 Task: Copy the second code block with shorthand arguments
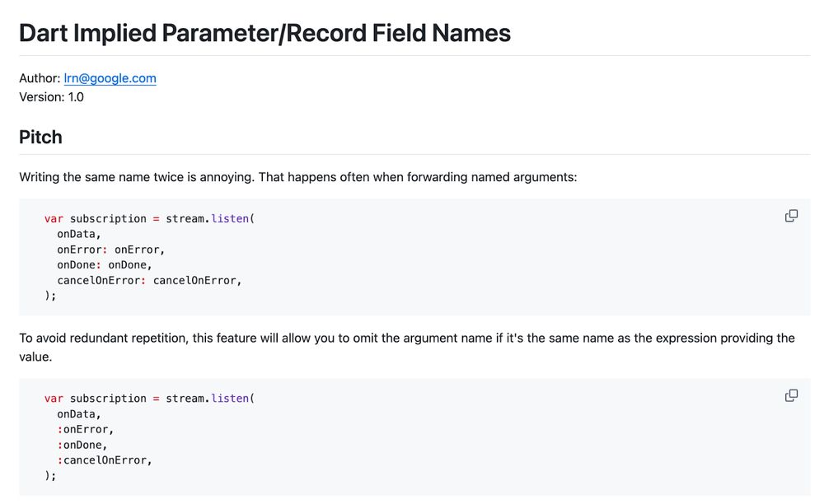791,395
